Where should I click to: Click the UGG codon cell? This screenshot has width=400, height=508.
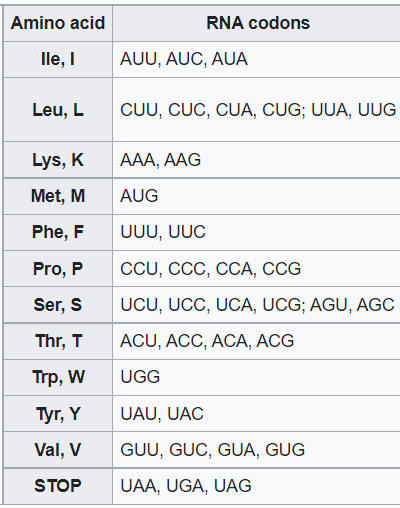pos(256,377)
